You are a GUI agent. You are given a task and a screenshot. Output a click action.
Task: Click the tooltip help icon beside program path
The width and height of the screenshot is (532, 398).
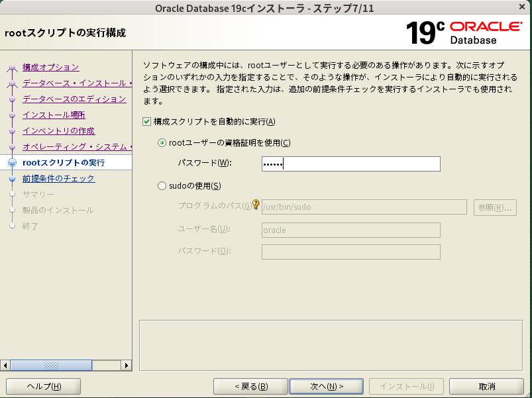coord(256,205)
